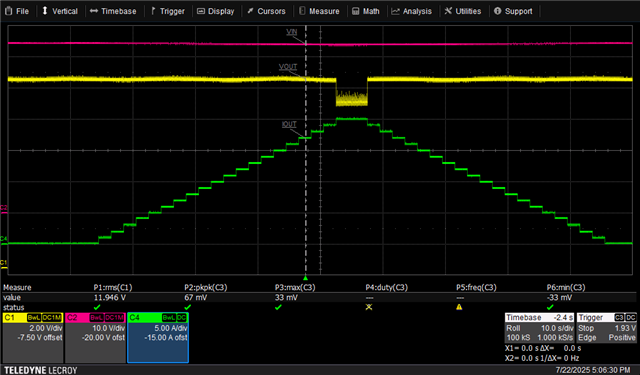Open the Vertical menu
This screenshot has height=375, width=640.
pos(60,11)
